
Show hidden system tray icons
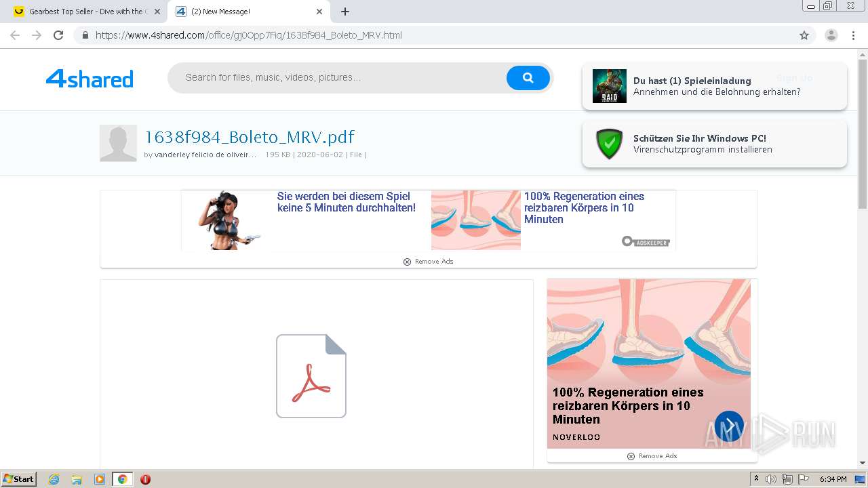click(x=757, y=479)
